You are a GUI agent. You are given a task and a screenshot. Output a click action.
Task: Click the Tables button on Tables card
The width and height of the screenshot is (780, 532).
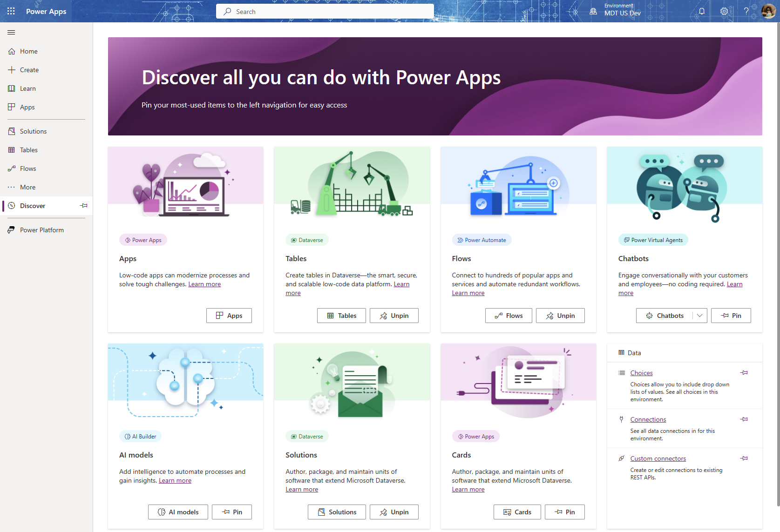coord(341,316)
